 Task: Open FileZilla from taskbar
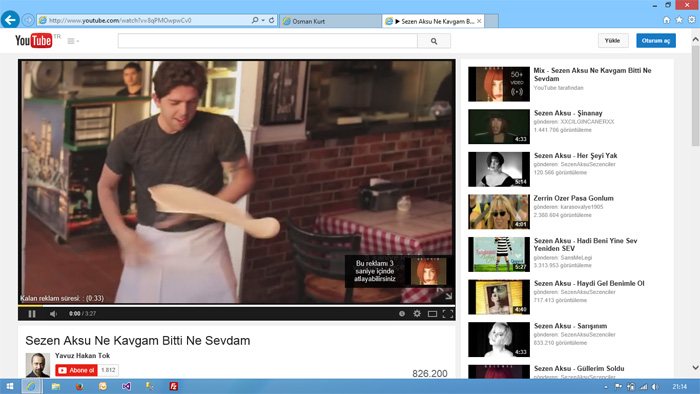174,386
